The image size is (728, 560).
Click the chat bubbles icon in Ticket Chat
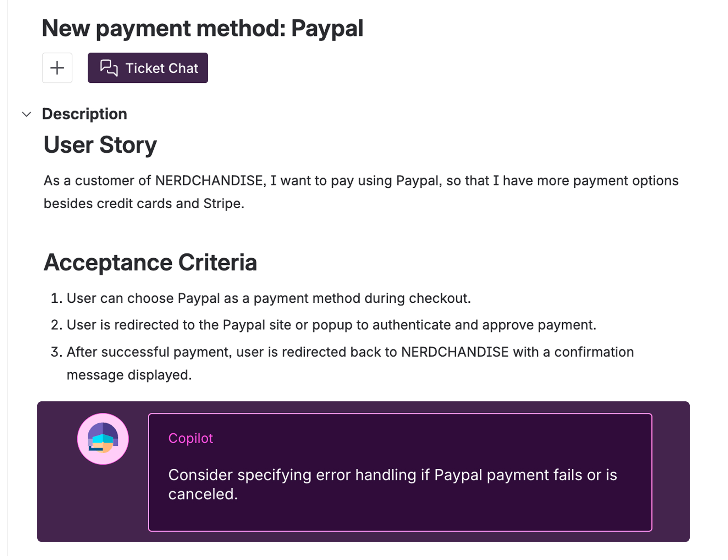109,68
